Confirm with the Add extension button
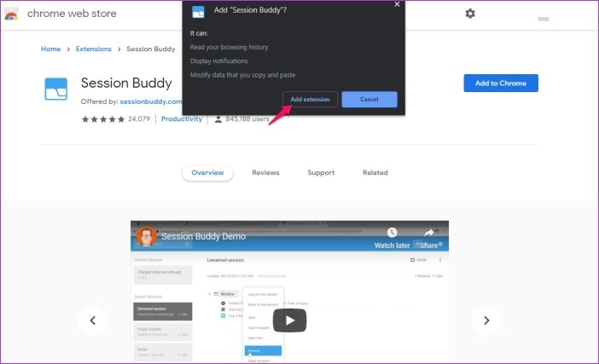 tap(310, 99)
